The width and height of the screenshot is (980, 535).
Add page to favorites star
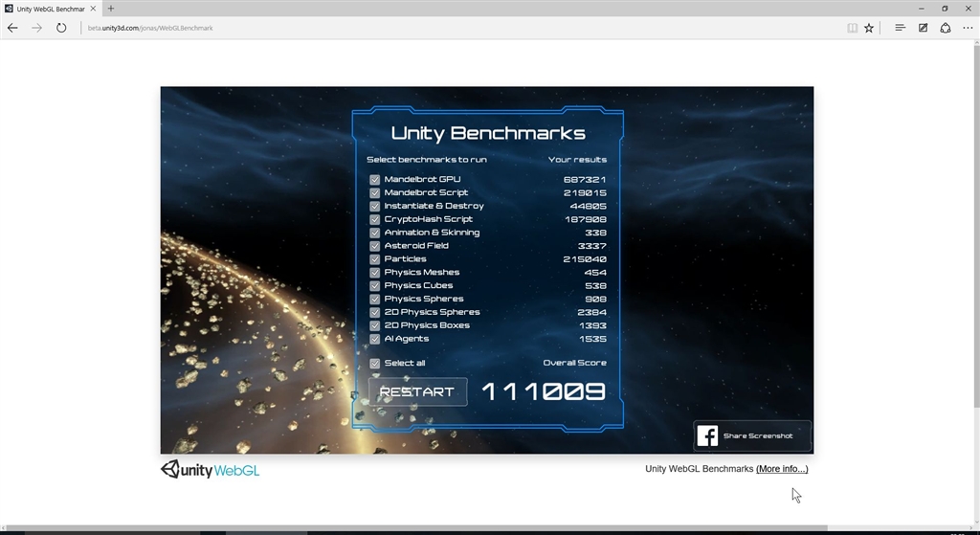(x=869, y=28)
